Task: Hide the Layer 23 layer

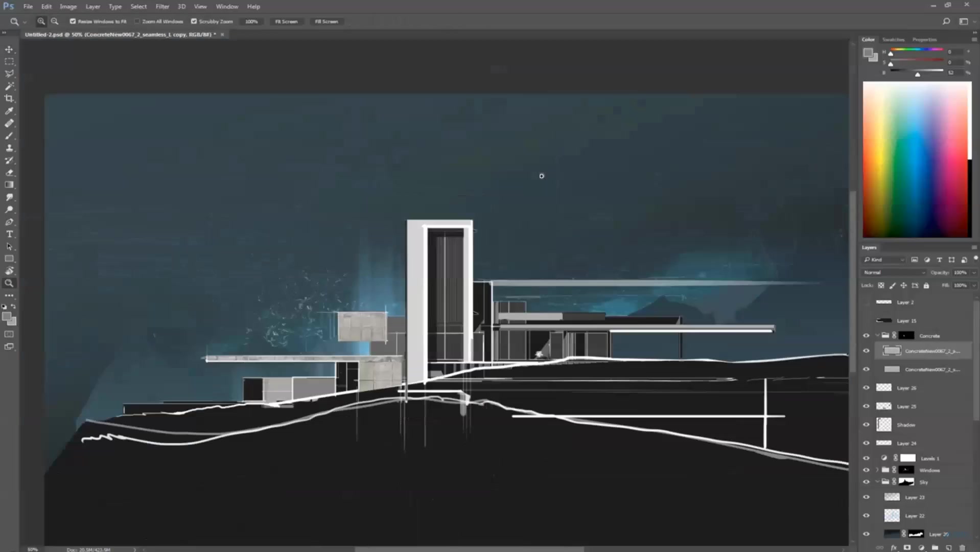Action: (866, 497)
